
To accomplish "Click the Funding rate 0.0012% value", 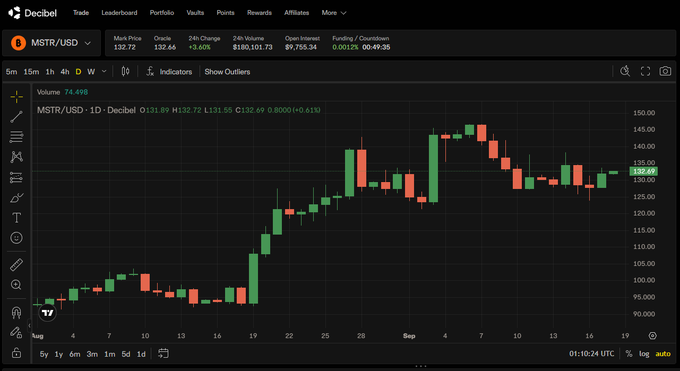I will click(x=345, y=47).
